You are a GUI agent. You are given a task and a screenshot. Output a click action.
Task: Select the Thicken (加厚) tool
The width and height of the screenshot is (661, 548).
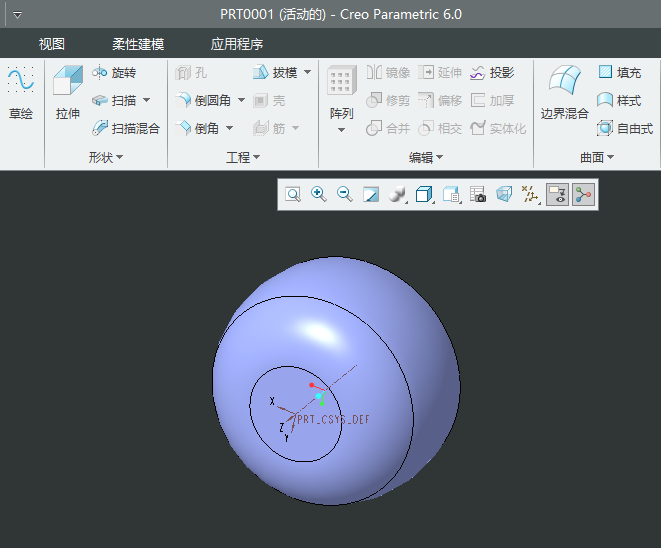[x=492, y=100]
